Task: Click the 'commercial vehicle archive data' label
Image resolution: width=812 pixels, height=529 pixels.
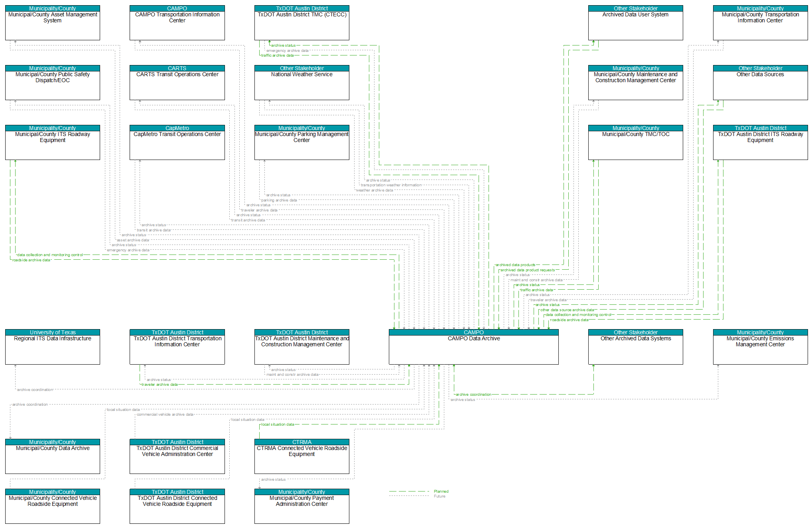Action: pyautogui.click(x=165, y=415)
